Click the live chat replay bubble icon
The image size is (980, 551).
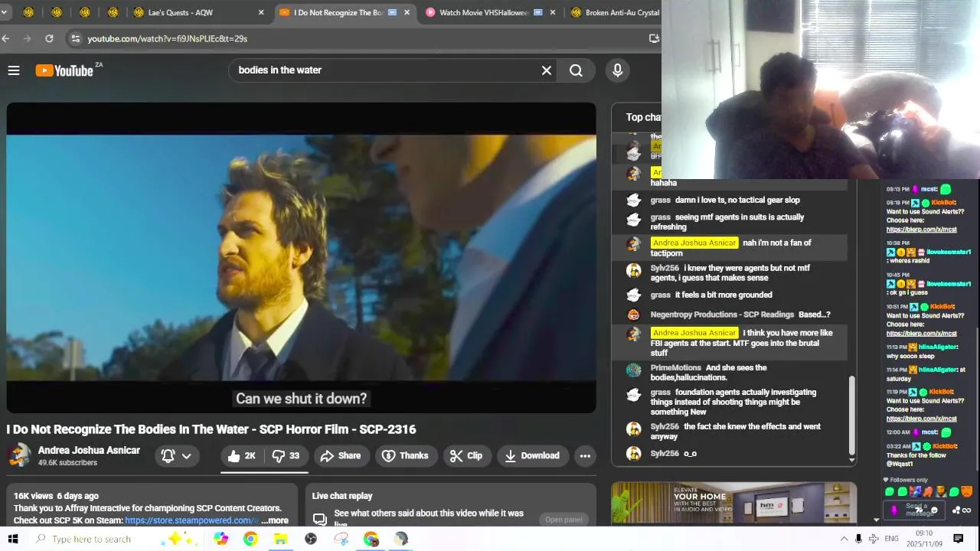click(319, 519)
